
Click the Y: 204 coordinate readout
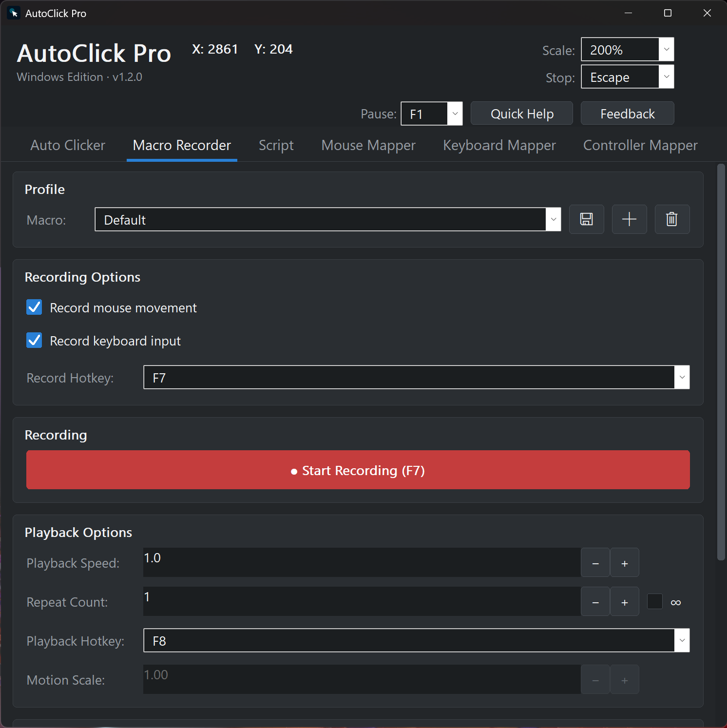[273, 49]
